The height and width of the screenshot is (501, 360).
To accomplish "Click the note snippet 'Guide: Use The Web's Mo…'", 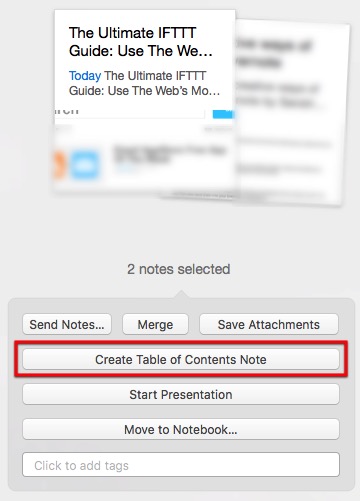I will pyautogui.click(x=144, y=91).
